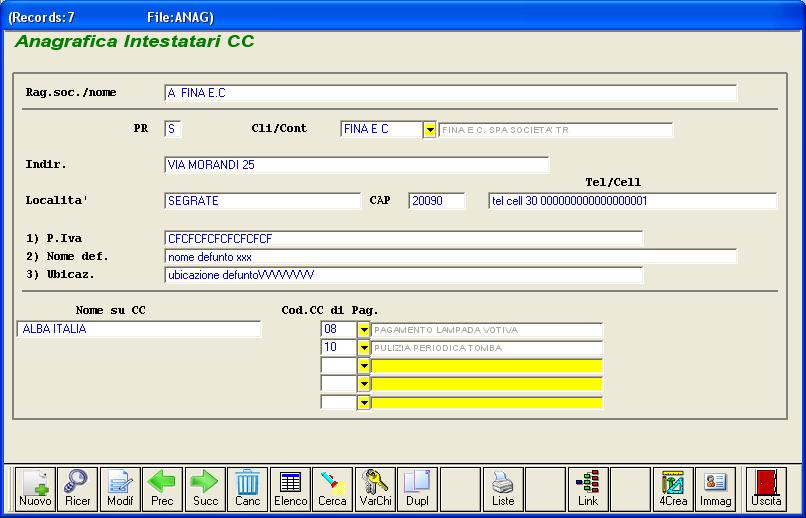Click the Modif edit icon

[120, 489]
